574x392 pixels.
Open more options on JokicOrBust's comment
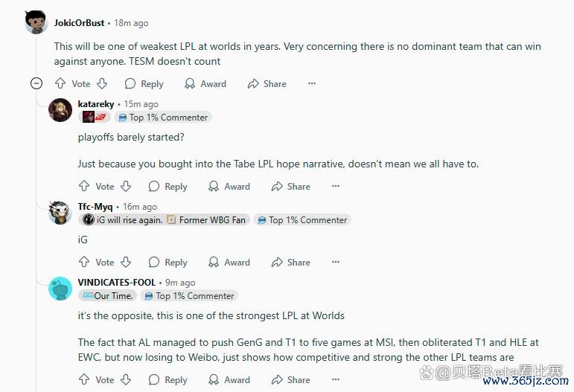[312, 84]
